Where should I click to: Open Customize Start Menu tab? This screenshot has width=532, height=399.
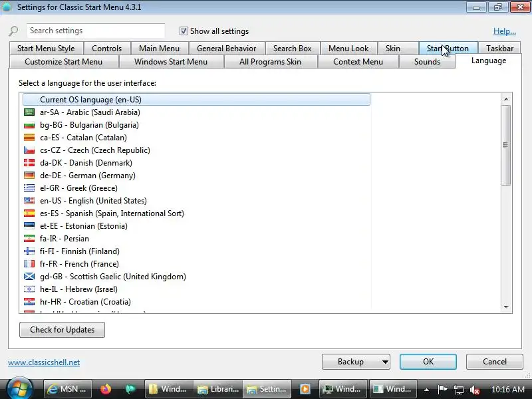(63, 62)
